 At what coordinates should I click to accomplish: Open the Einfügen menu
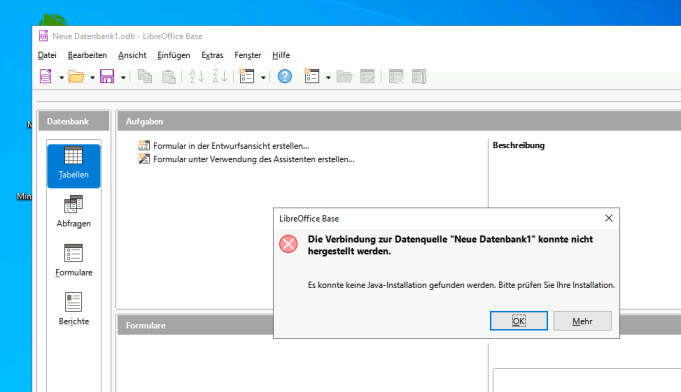point(174,55)
